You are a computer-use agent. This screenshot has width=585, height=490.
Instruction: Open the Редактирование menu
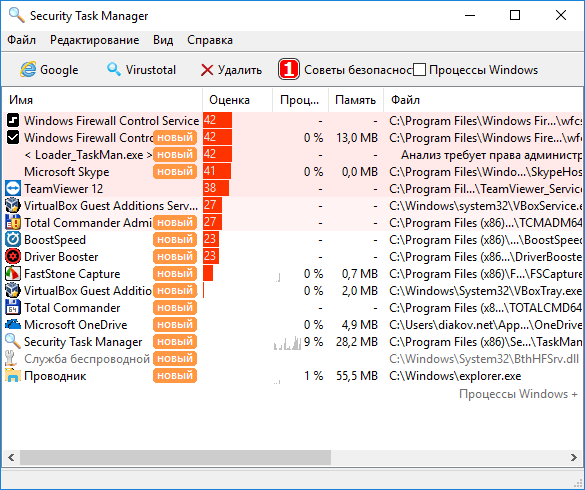click(x=95, y=40)
